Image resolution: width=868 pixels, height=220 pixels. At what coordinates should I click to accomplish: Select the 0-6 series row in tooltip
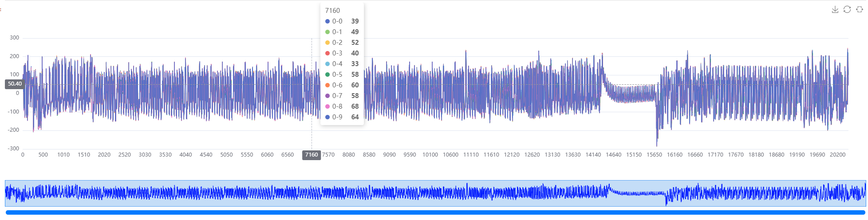tap(342, 85)
